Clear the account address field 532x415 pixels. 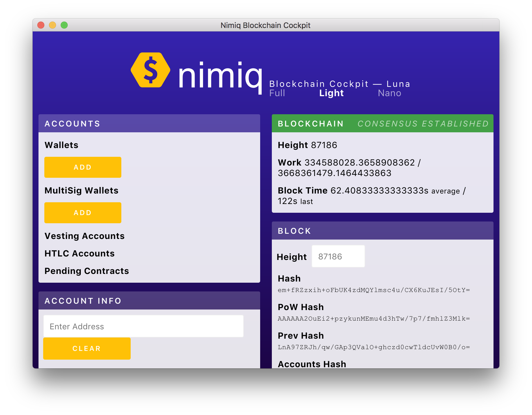87,349
